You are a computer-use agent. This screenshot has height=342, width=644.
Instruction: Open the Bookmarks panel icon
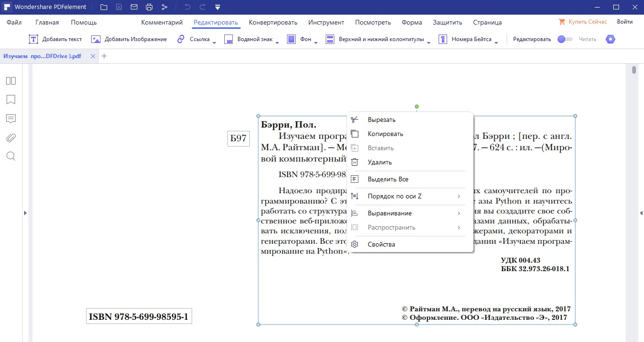[11, 100]
